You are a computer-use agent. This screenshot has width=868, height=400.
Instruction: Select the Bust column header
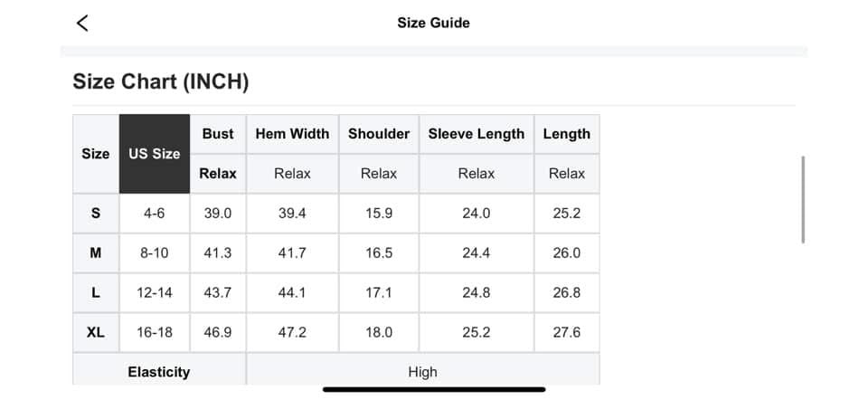point(218,134)
